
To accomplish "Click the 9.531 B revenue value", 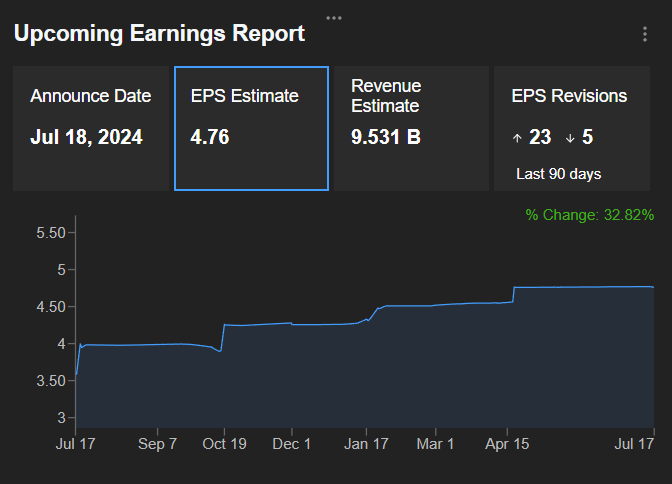I will [386, 137].
